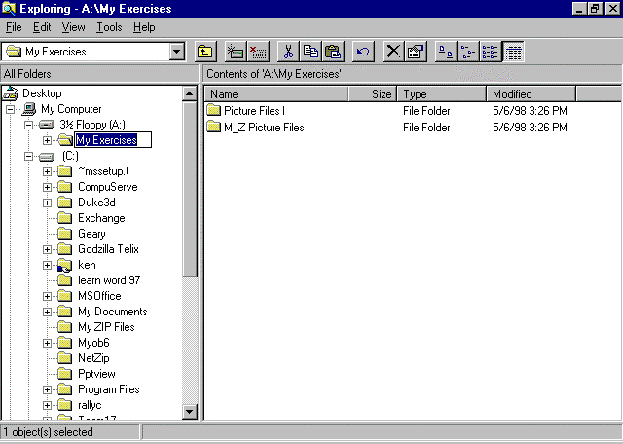Enable the Details view button
Viewport: 623px width, 444px height.
513,51
